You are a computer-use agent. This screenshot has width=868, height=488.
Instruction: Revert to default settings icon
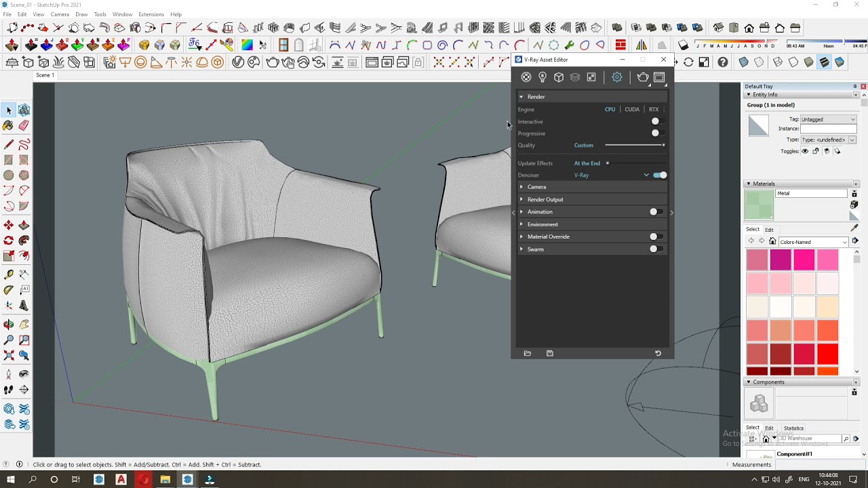(658, 353)
